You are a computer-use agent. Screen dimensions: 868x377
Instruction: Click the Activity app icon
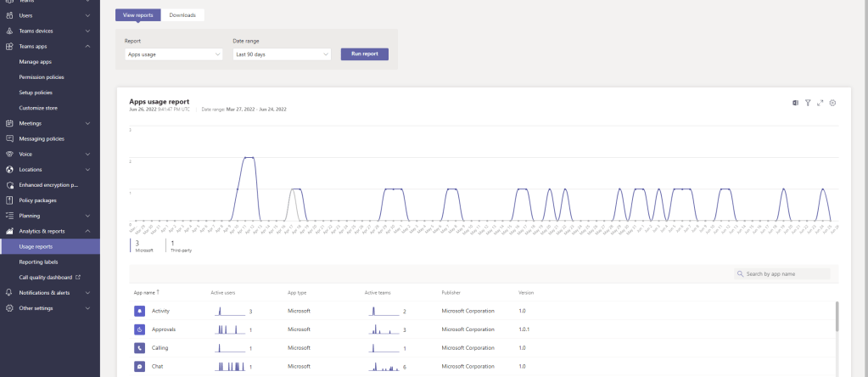tap(139, 311)
